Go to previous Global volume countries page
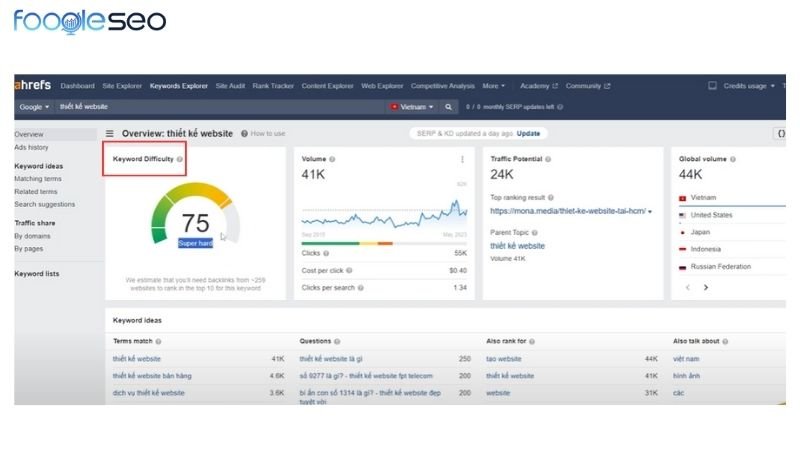Viewport: 800px width, 450px height. (688, 288)
